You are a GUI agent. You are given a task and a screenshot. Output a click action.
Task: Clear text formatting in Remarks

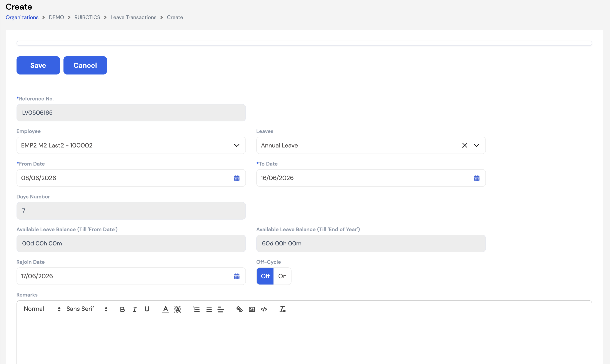click(283, 309)
